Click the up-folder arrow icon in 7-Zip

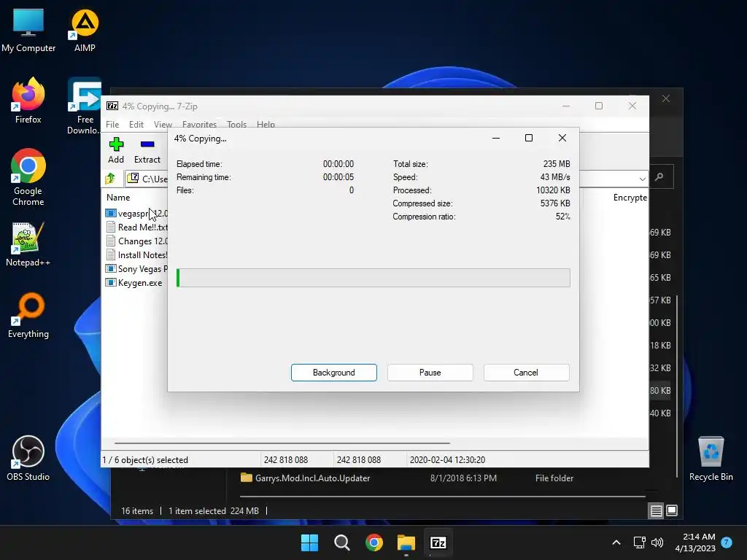110,179
